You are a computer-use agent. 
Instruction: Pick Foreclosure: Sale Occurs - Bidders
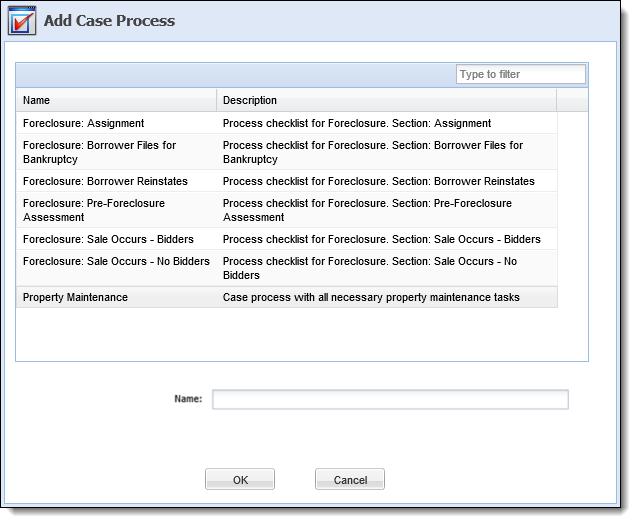(287, 239)
